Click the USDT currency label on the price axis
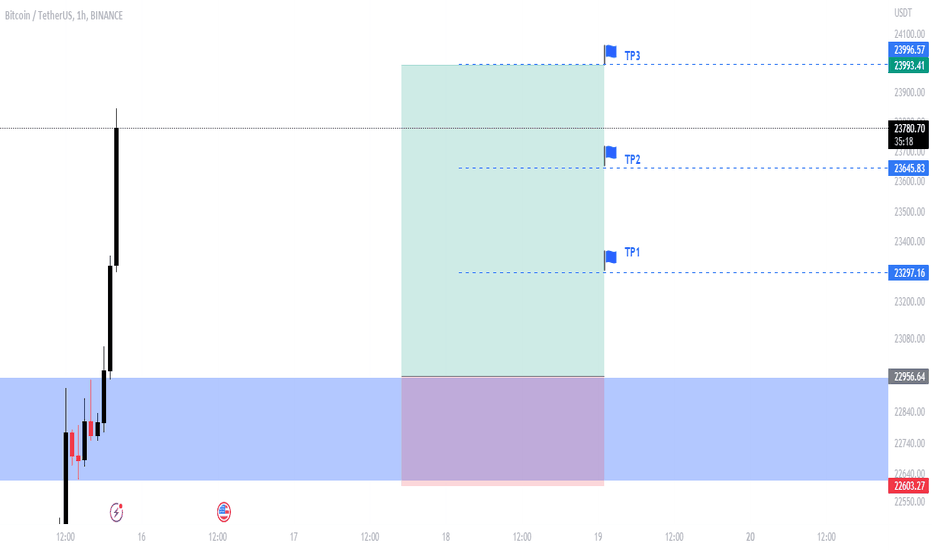The height and width of the screenshot is (550, 932). (x=903, y=13)
